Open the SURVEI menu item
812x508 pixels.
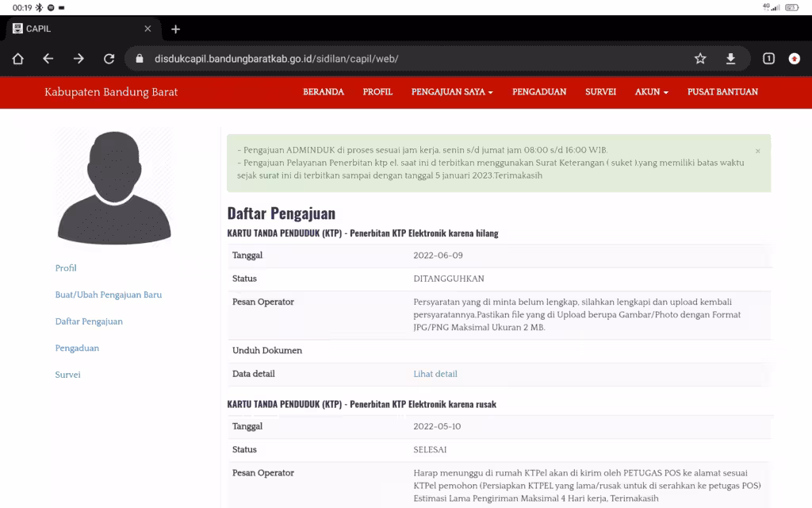click(x=601, y=92)
